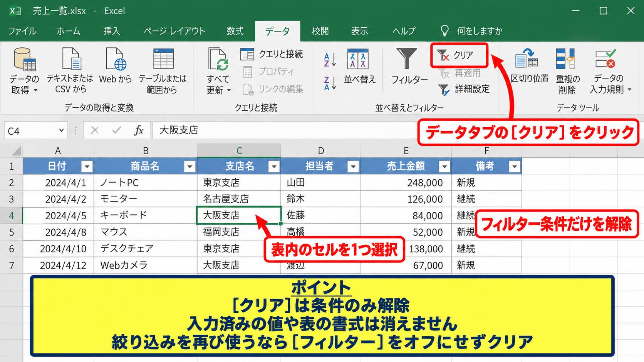Click cell containing ノートPC
644x362 pixels.
(x=146, y=182)
